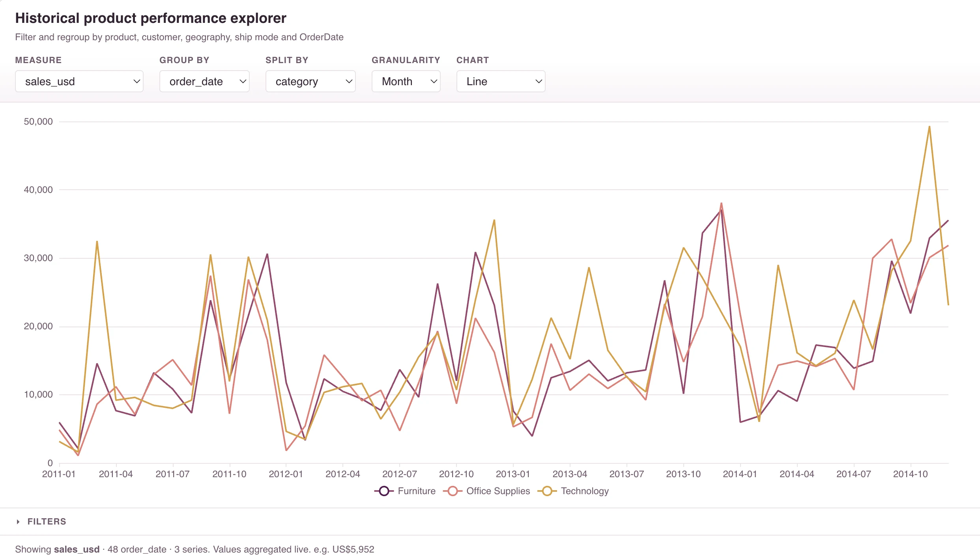Toggle the Furniture series in legend
980x560 pixels.
point(405,491)
